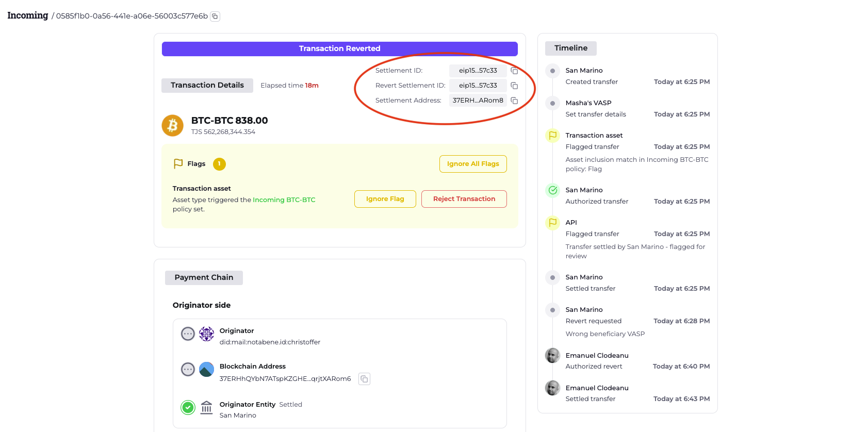868x432 pixels.
Task: Click the elapsed time value 18m
Action: (x=312, y=86)
